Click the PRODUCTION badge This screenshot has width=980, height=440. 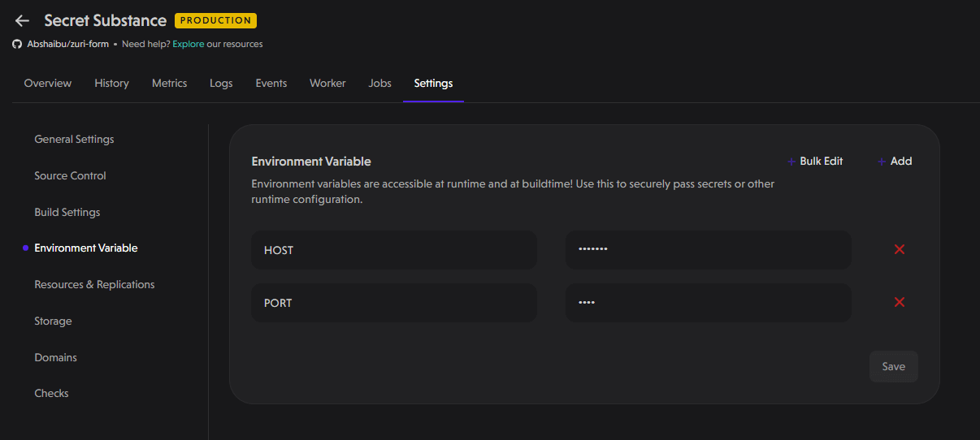click(x=215, y=20)
